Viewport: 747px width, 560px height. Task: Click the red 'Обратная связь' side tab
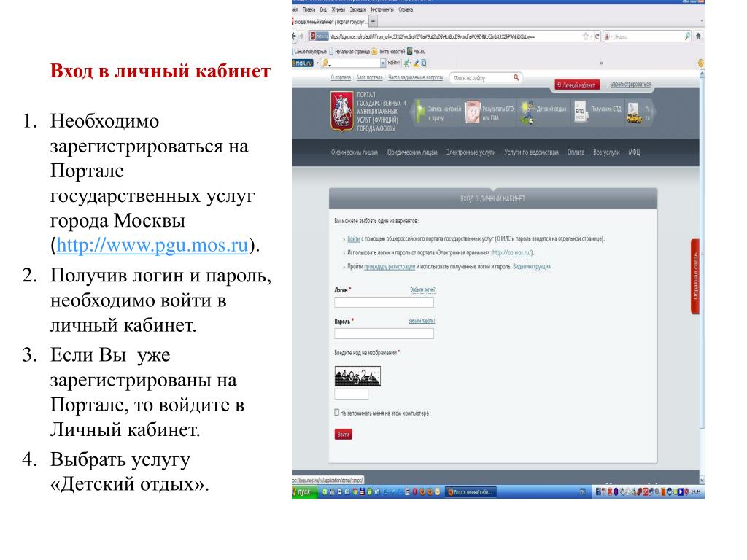click(x=695, y=276)
